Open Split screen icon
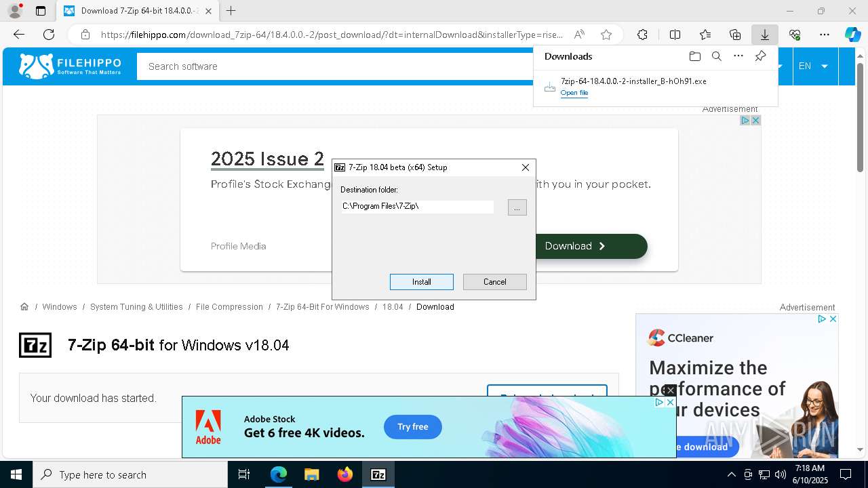 coord(675,35)
